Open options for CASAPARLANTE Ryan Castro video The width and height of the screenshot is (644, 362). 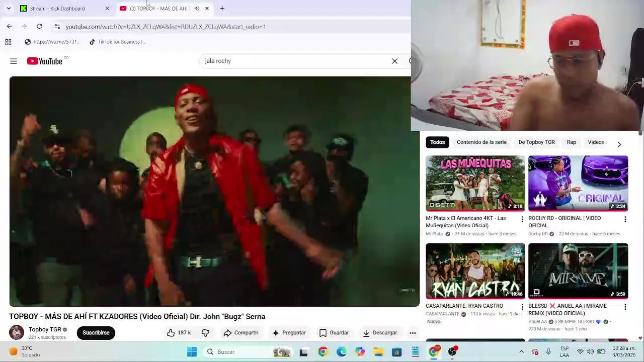pos(522,307)
